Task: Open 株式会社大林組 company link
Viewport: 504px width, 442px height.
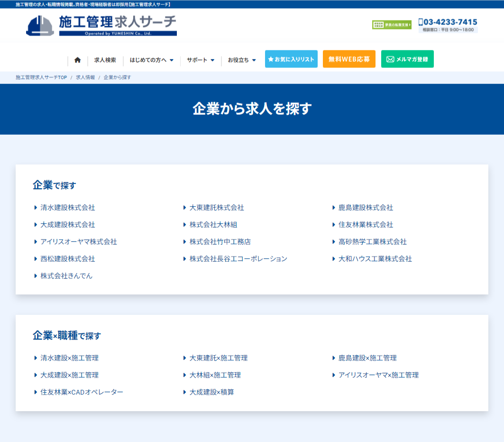Action: point(213,225)
